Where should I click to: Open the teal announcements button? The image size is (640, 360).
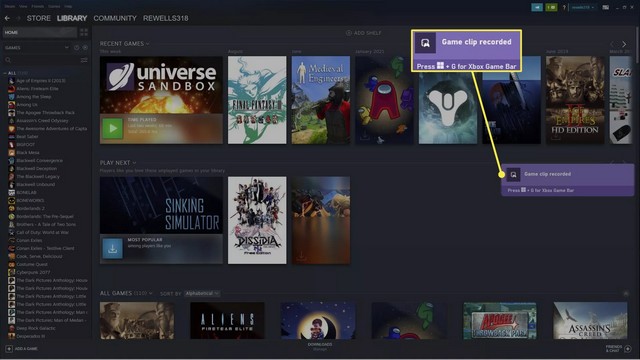tap(537, 7)
